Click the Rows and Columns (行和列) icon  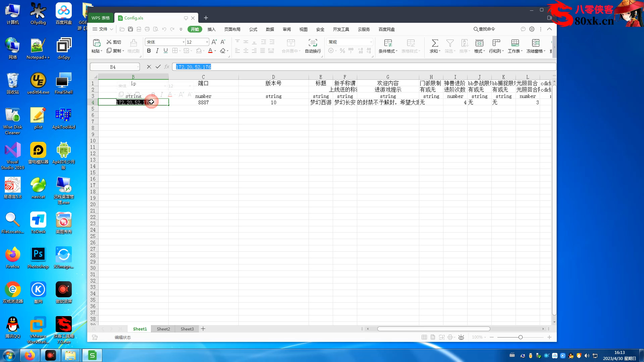pos(496,43)
